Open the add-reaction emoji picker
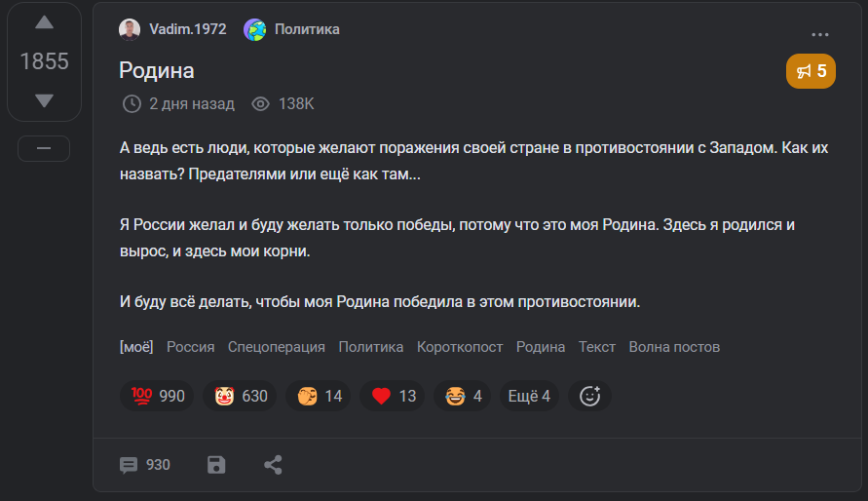Image resolution: width=868 pixels, height=501 pixels. point(589,396)
